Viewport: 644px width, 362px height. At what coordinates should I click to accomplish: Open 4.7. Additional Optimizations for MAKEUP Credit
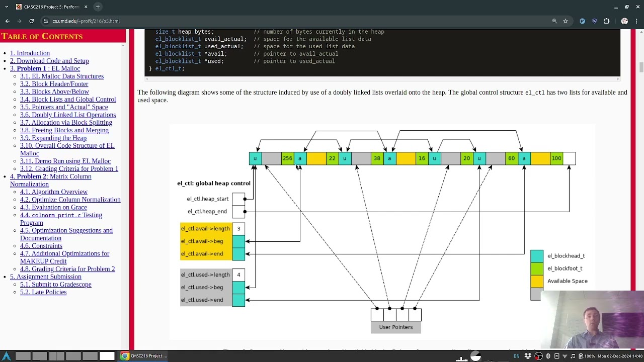(x=64, y=257)
